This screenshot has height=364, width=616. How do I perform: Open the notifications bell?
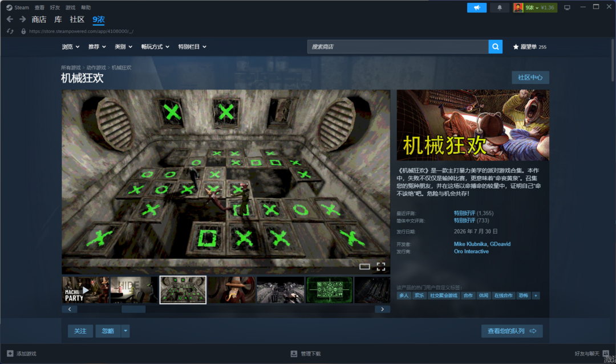[499, 7]
